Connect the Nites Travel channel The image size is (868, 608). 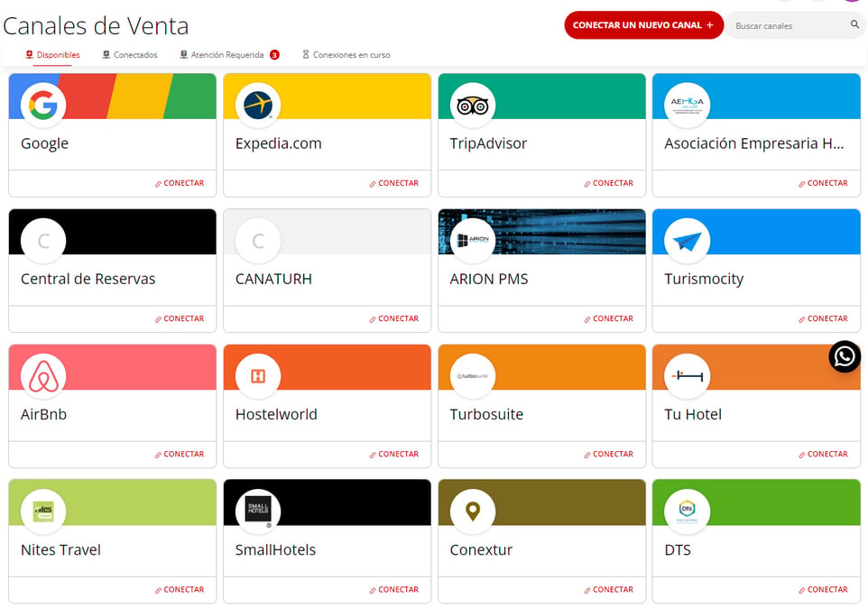pos(180,590)
